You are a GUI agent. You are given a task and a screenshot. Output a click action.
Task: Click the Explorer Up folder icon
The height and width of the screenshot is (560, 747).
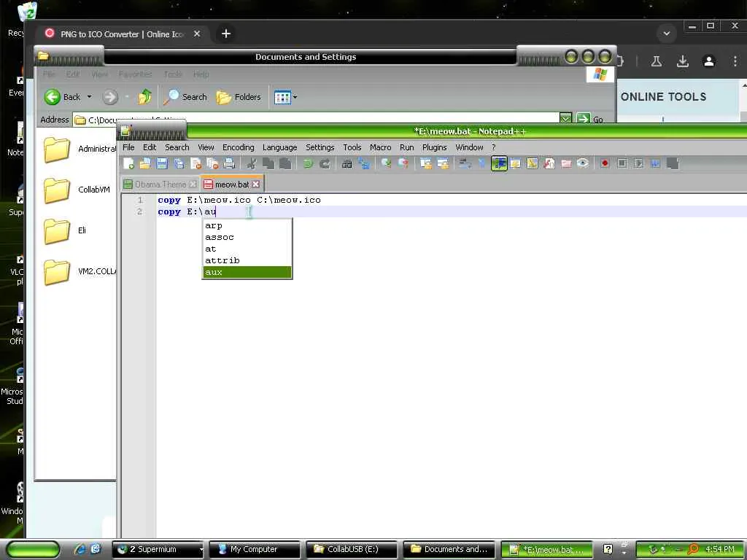click(145, 97)
